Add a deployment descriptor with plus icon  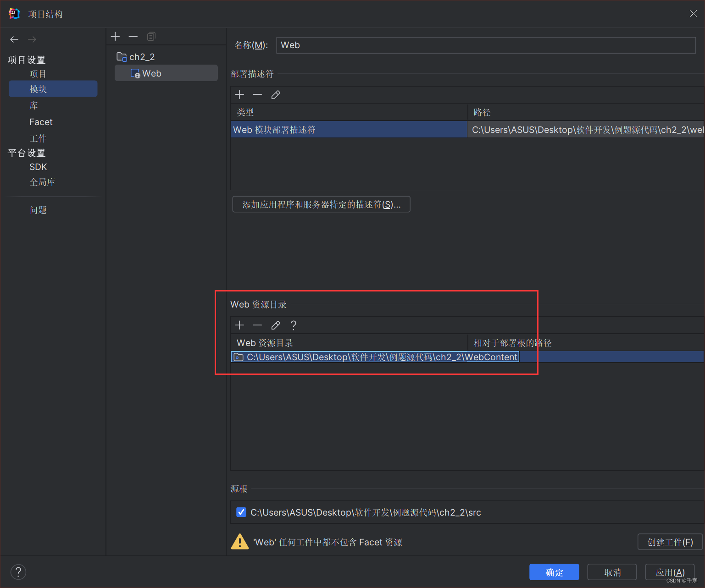(x=239, y=95)
